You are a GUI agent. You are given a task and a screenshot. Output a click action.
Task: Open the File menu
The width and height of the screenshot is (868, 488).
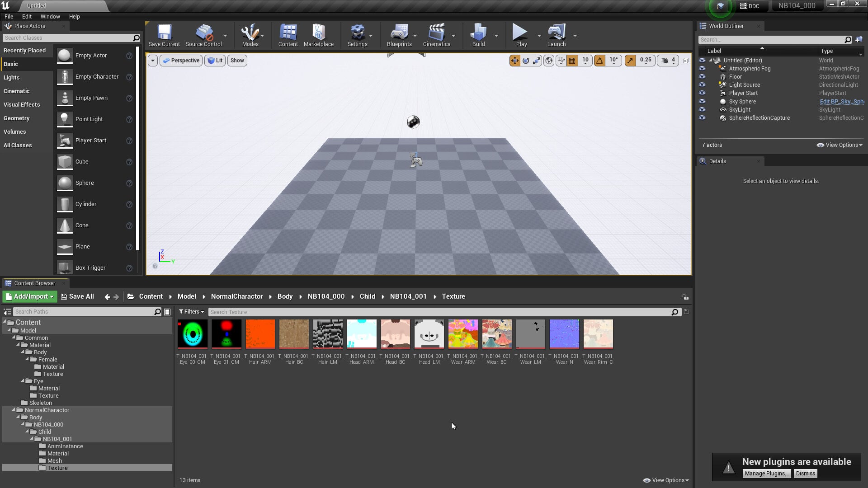(9, 17)
